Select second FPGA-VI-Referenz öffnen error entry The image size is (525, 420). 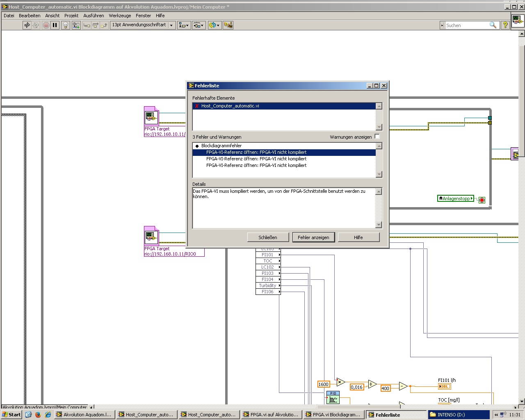click(x=256, y=159)
